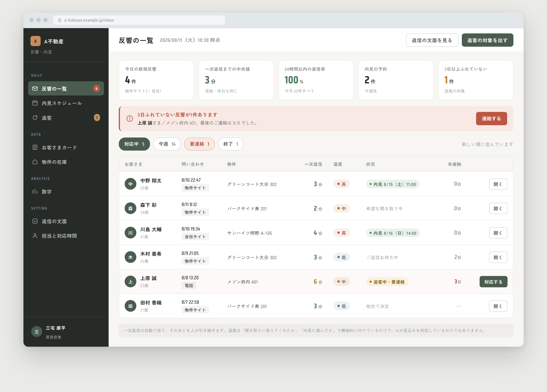
Task: Select the 対応中 5 filter tab
Action: click(134, 144)
